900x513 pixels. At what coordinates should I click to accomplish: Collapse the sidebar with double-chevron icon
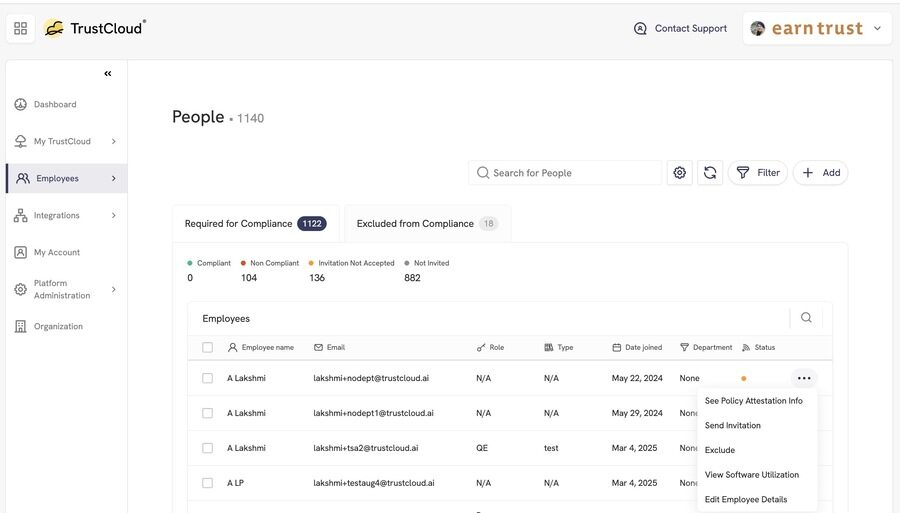[x=108, y=73]
